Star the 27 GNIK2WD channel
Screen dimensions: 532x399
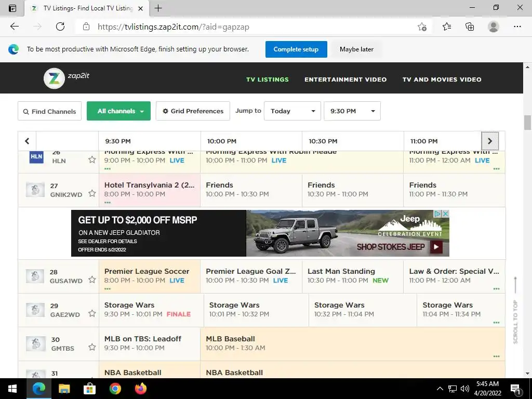pos(92,193)
